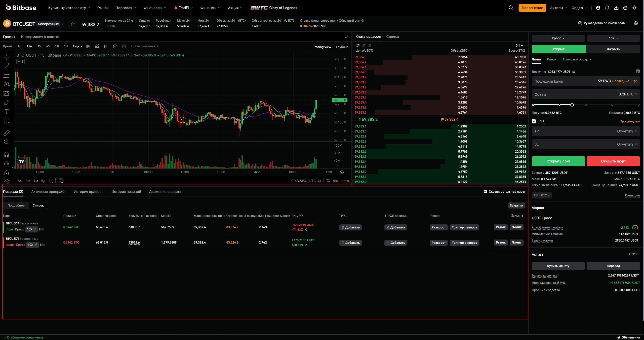Expand the Кросс margin mode dropdown
The image size is (644, 340).
pyautogui.click(x=558, y=38)
